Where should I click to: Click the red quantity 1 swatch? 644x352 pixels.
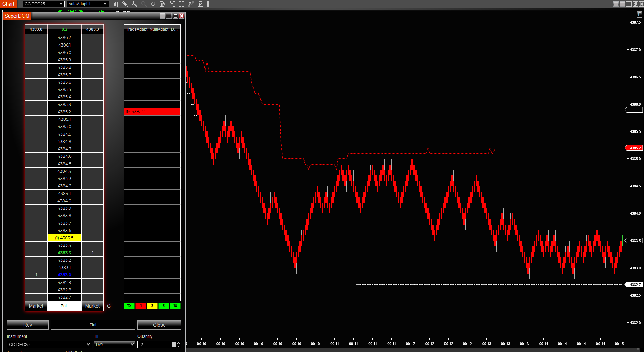(141, 306)
